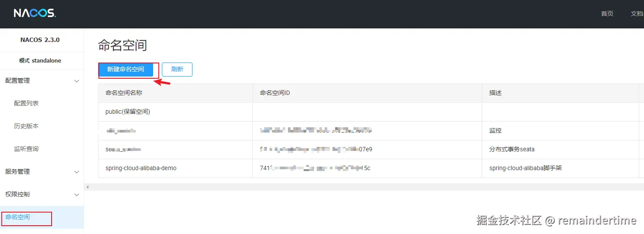This screenshot has height=234, width=644.
Task: Click the NACOS logo
Action: [35, 13]
